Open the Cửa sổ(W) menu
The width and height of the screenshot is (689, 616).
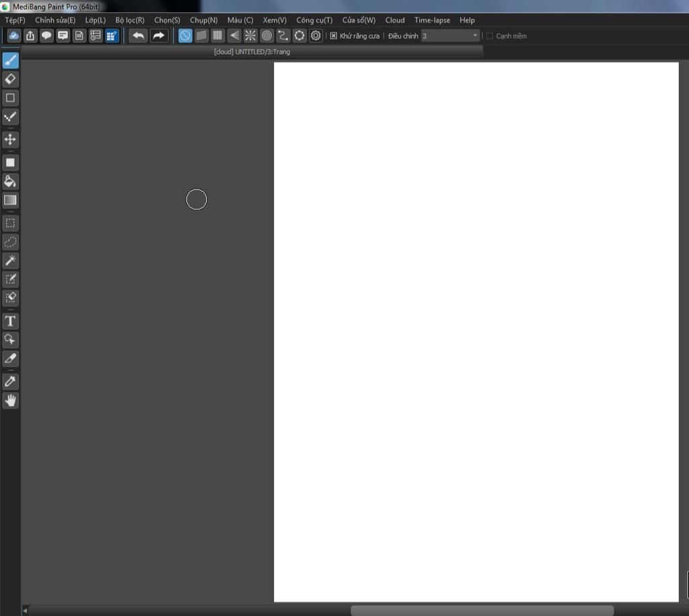coord(359,20)
